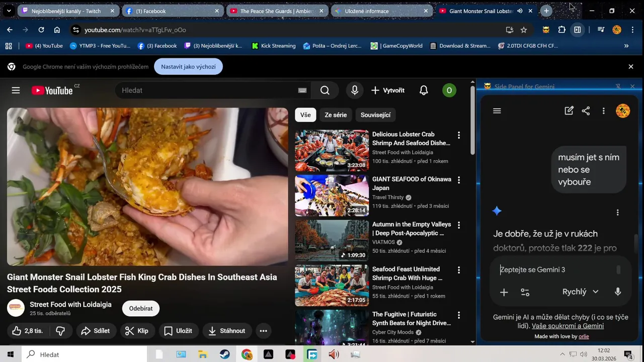644x362 pixels.
Task: Reload the page in Chrome
Action: [41, 30]
